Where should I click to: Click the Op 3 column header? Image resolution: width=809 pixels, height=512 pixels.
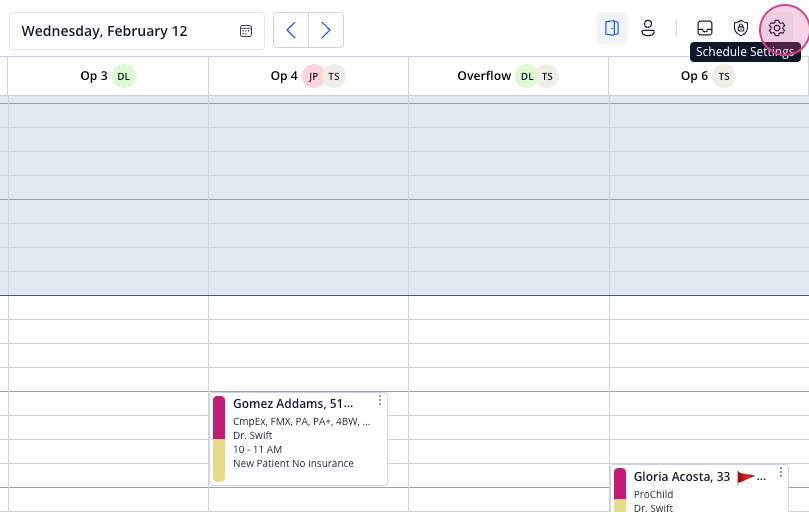pos(108,76)
